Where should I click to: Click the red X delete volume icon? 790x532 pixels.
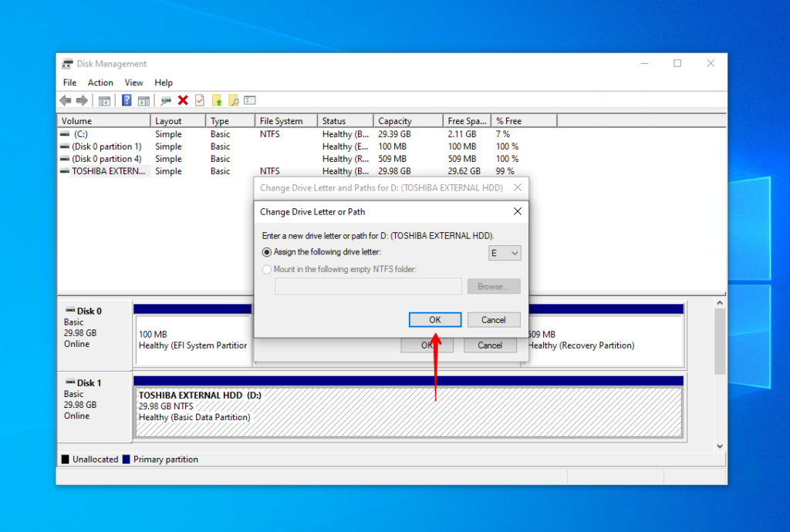(x=181, y=100)
